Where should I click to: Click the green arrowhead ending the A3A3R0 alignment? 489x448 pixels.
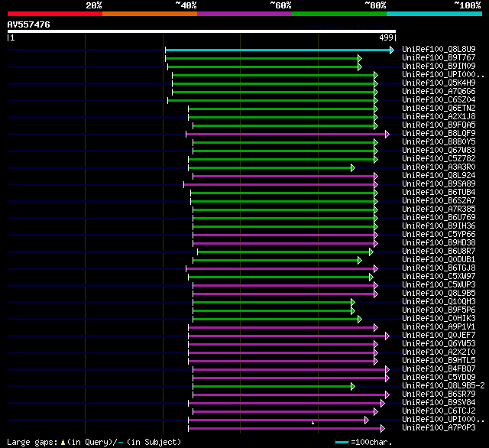tap(353, 168)
